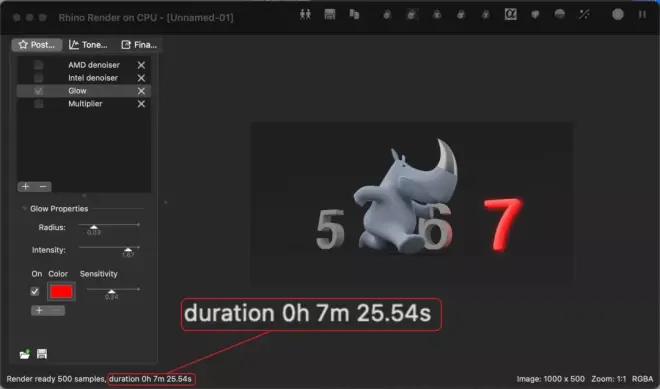Click the alpha channel toolbar icon
660x389 pixels.
510,14
